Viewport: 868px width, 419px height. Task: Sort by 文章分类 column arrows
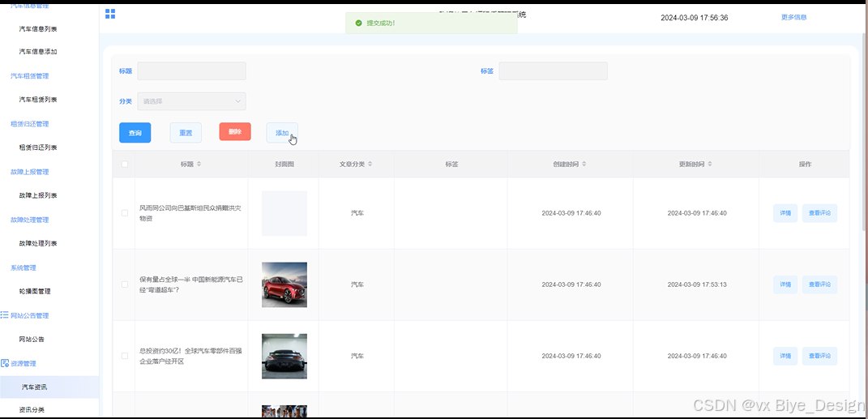pyautogui.click(x=370, y=164)
